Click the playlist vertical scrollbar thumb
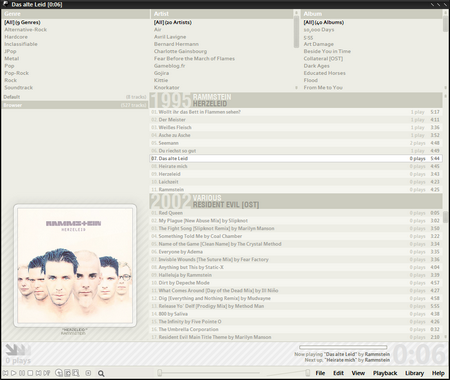 445,217
